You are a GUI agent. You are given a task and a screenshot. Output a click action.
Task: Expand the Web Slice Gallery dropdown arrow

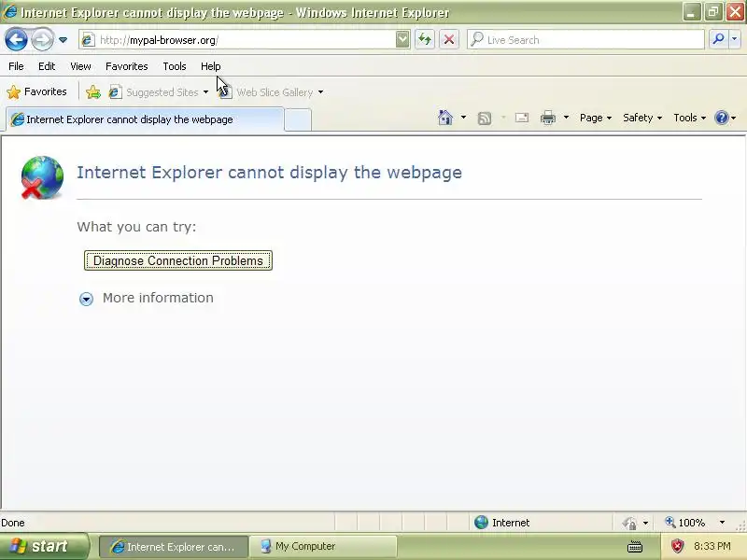coord(320,91)
